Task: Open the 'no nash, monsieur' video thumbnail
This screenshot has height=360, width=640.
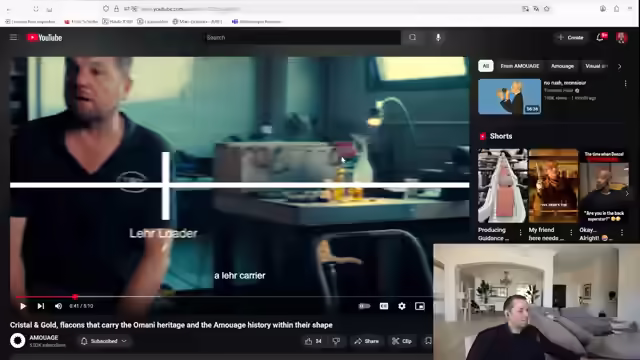Action: [509, 97]
